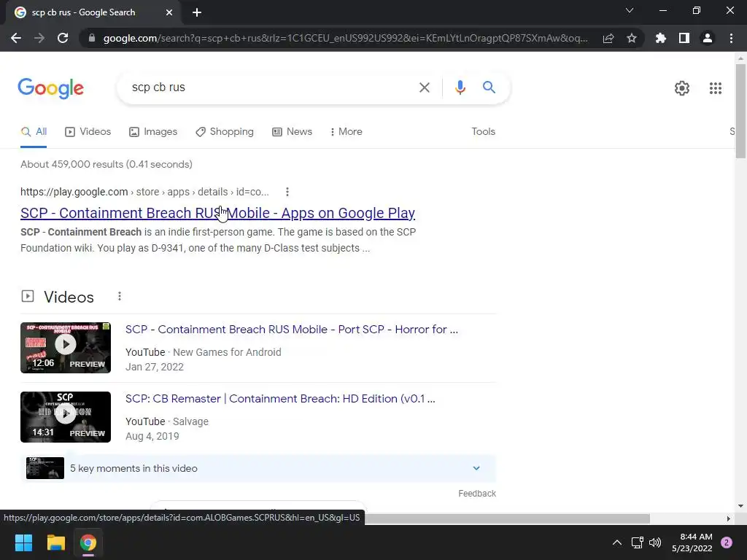Open 'SCP: CB Remaster' HD Edition video link
Image resolution: width=747 pixels, height=560 pixels.
tap(280, 399)
